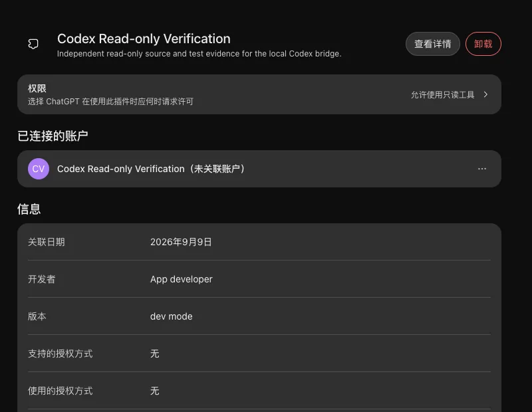Click the 支持的授权方式 row label
Screen dimensions: 532x412
(60, 354)
